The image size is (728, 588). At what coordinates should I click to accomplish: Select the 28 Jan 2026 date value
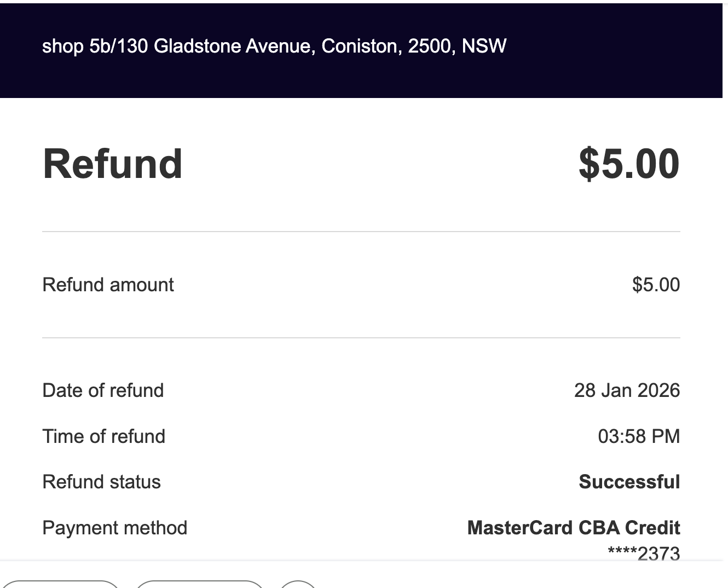[627, 390]
